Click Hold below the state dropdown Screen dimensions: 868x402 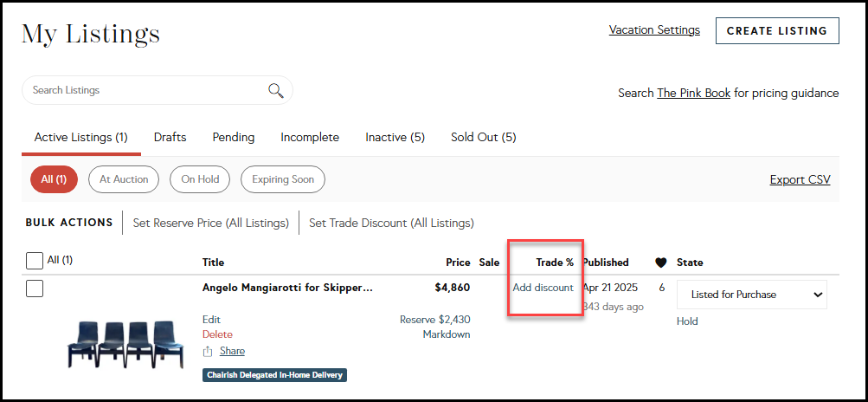687,321
